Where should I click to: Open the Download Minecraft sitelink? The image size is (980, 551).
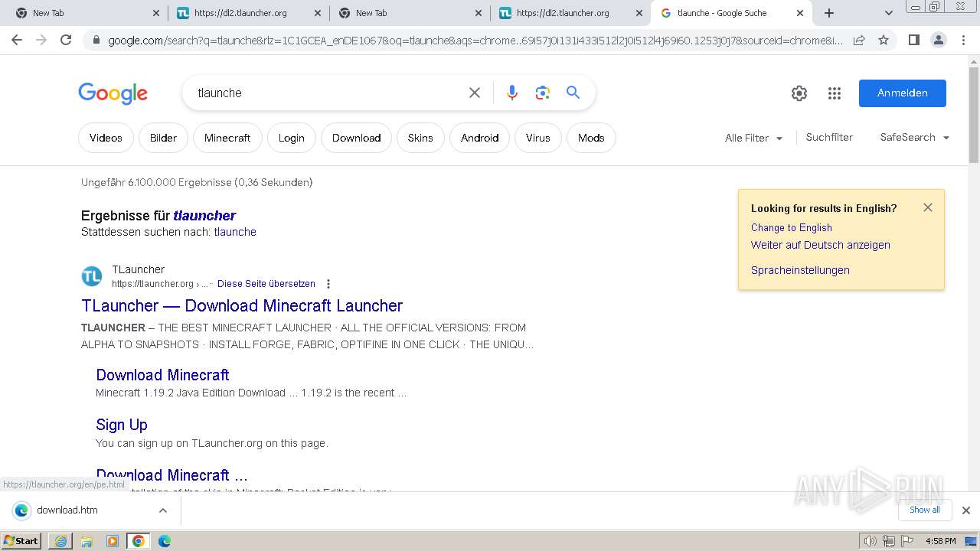tap(162, 375)
